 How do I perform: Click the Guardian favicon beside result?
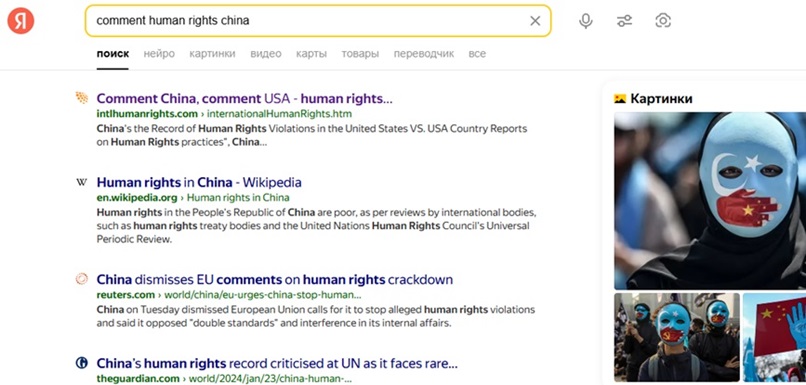click(x=82, y=363)
